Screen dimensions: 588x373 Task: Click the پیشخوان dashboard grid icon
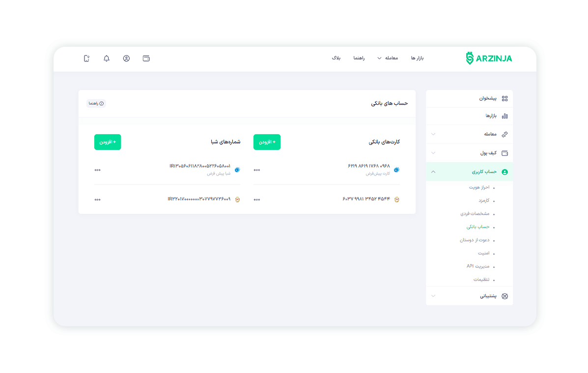click(505, 98)
